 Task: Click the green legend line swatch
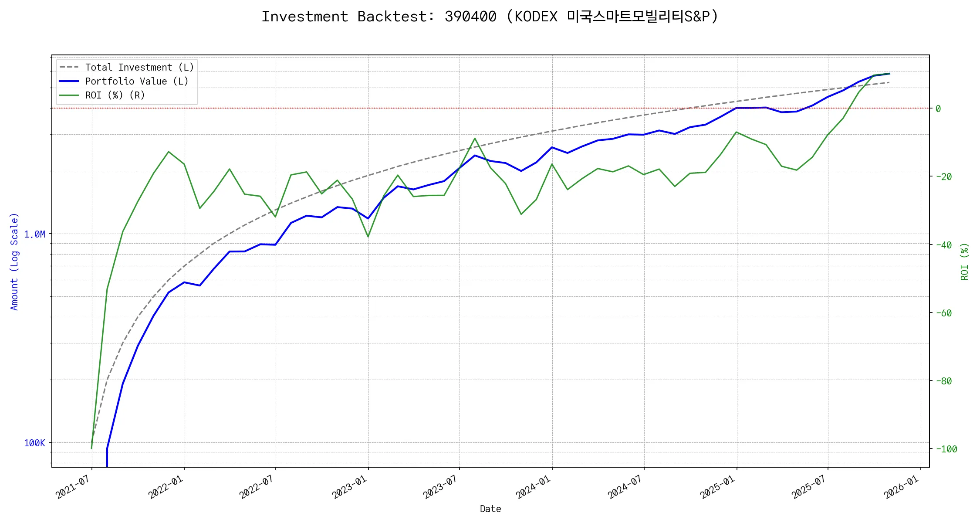click(69, 95)
